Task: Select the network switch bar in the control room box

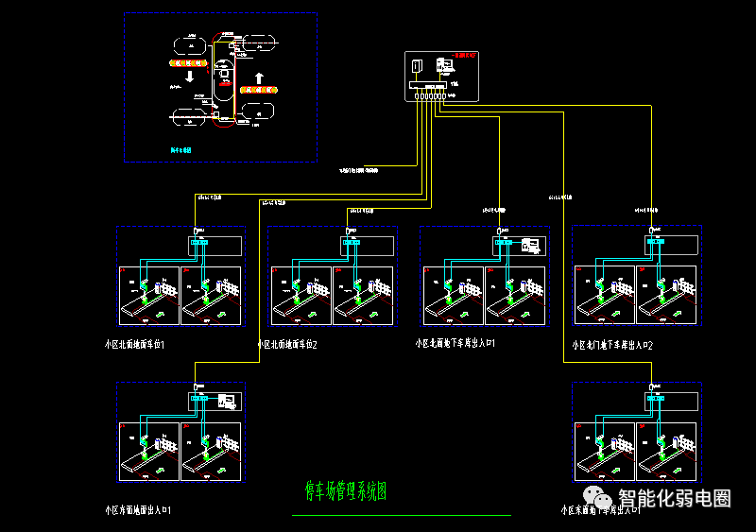Action: point(428,85)
